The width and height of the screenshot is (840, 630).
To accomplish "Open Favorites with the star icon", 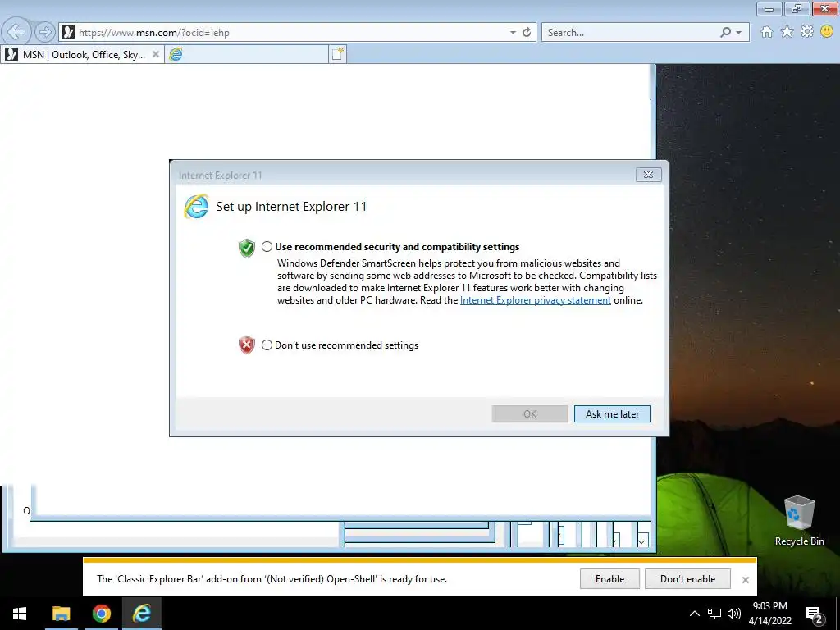I will point(787,32).
